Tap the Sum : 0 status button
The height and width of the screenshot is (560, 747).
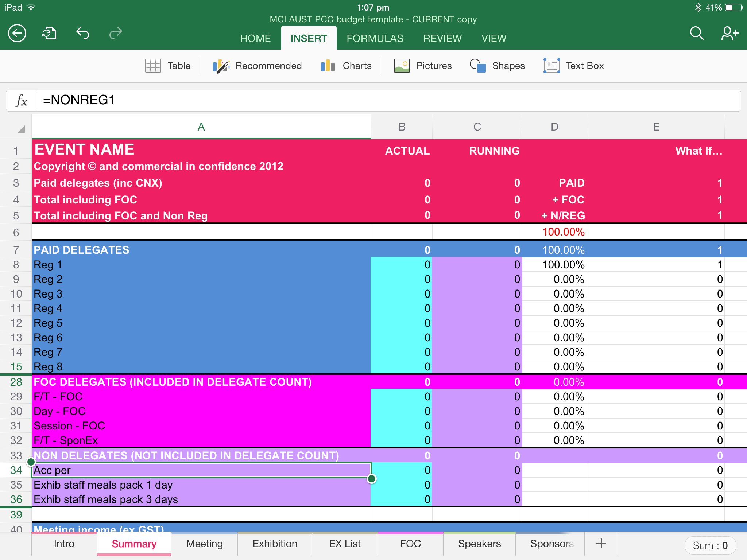[x=710, y=545]
